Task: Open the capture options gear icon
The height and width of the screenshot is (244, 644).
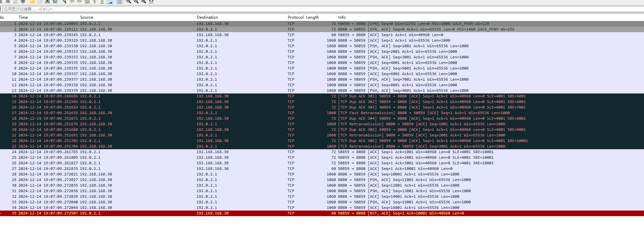Action: [x=23, y=1]
